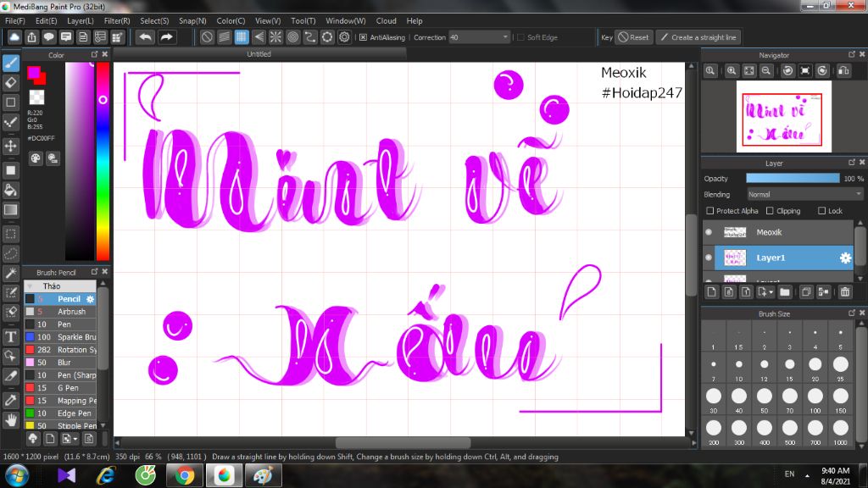
Task: Open the Filter menu
Action: coord(117,20)
